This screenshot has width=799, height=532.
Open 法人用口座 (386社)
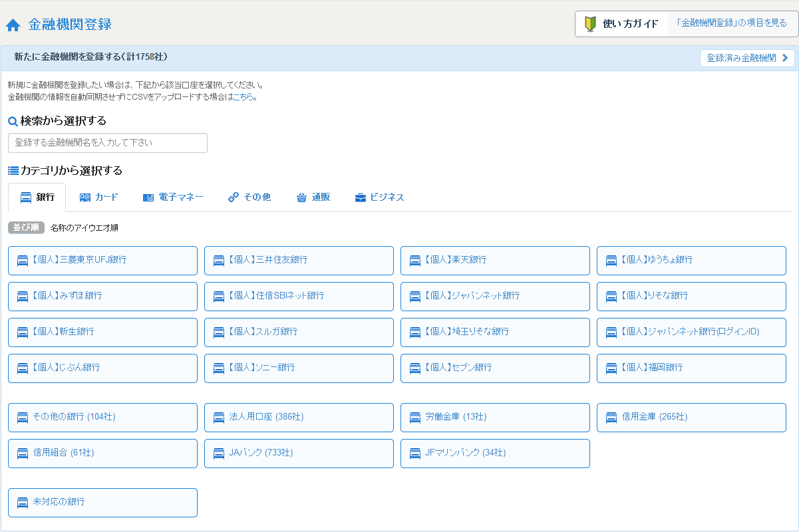[x=299, y=418]
